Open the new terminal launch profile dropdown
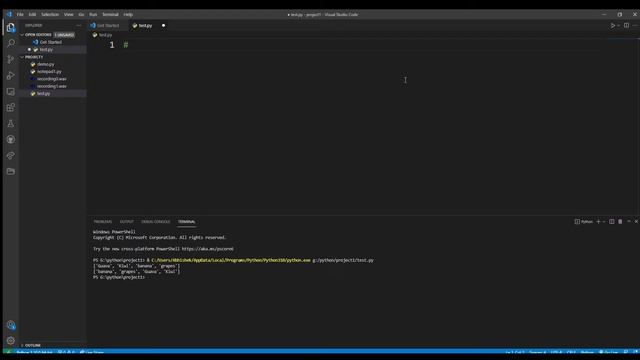640x360 pixels. point(604,222)
